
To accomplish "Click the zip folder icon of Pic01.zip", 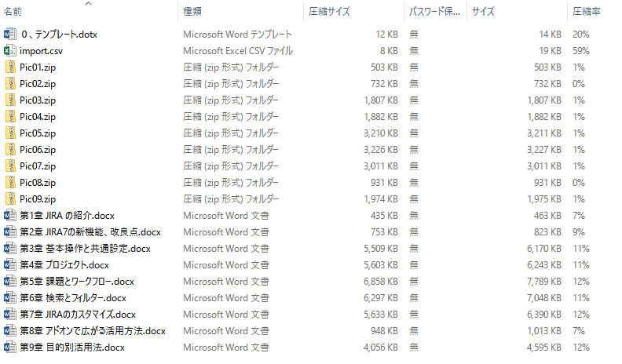I will (x=10, y=67).
